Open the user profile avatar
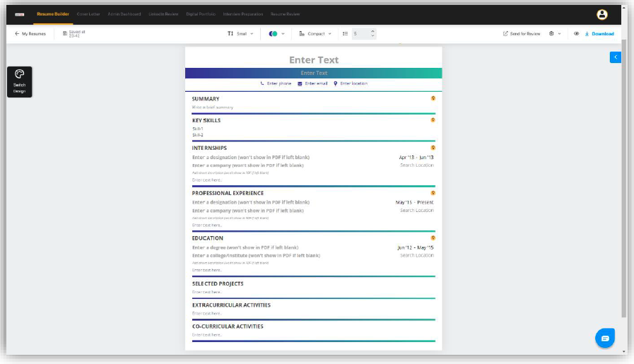 [x=601, y=14]
